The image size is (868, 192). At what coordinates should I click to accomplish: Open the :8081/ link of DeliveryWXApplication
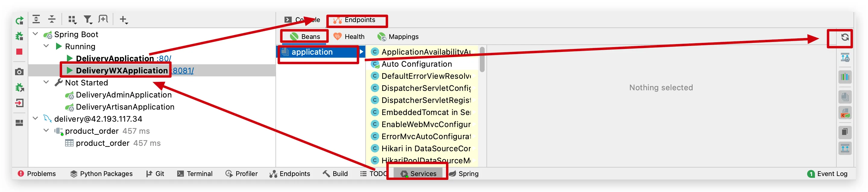(182, 71)
